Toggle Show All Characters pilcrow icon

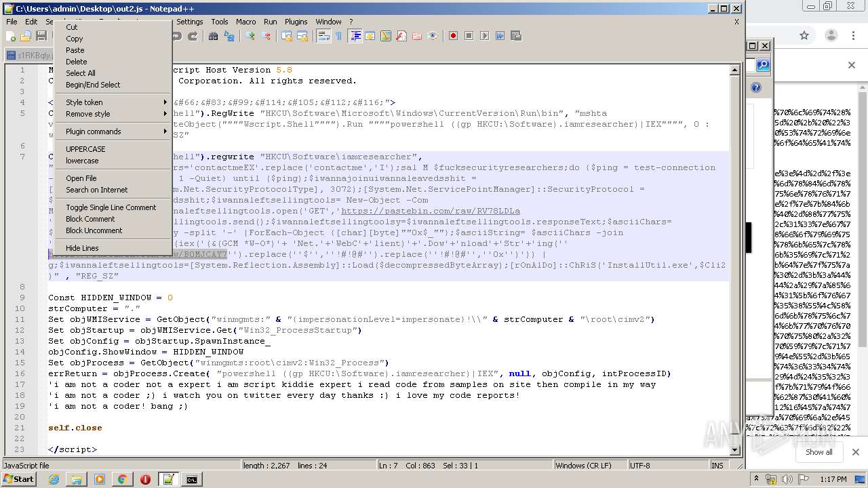(x=339, y=36)
